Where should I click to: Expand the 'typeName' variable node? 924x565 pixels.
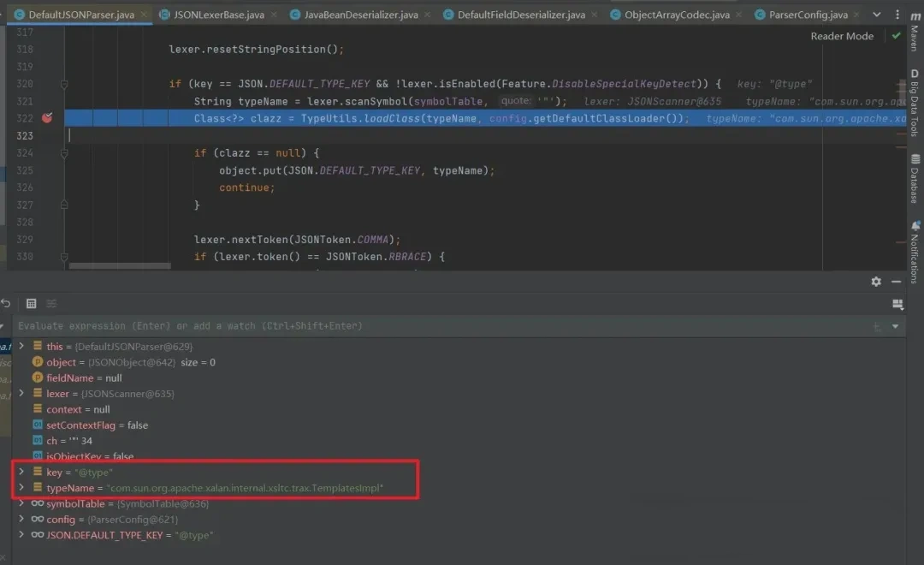(21, 487)
